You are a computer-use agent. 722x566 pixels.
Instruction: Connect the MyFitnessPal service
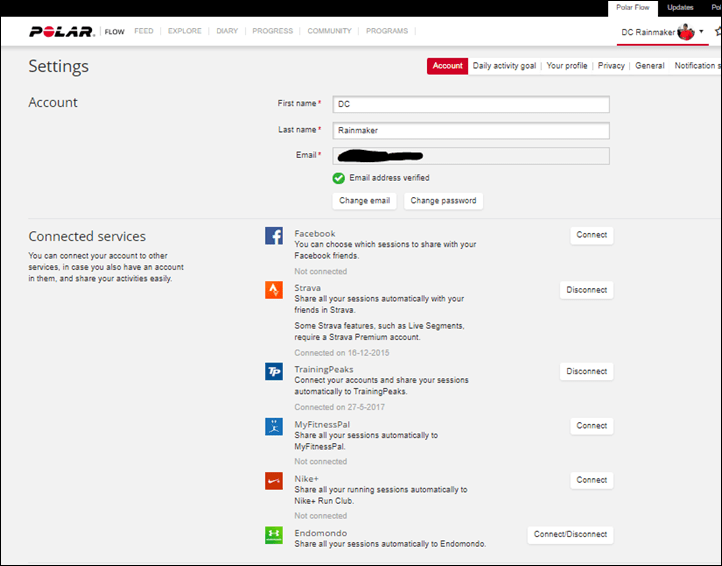coord(592,426)
